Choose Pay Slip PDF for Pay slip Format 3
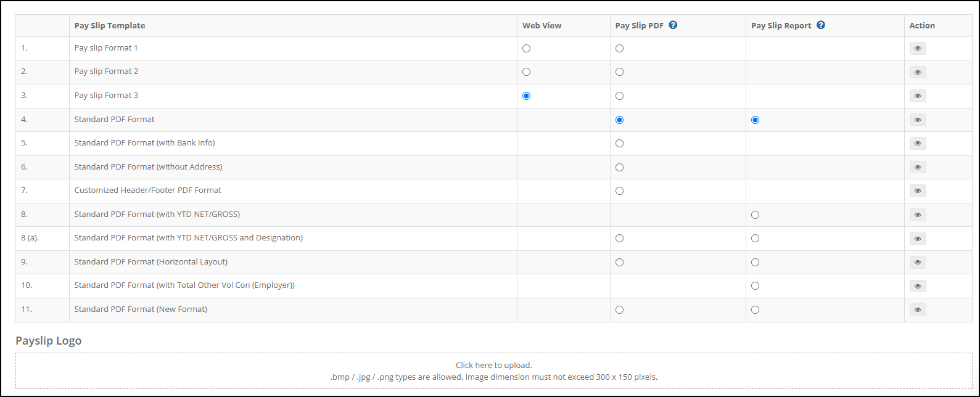 [x=619, y=96]
